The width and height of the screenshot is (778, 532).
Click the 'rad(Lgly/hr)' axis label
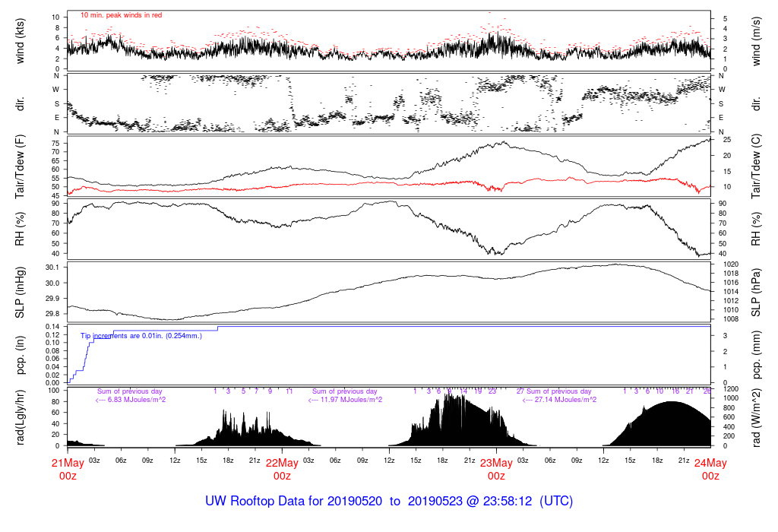pyautogui.click(x=20, y=417)
